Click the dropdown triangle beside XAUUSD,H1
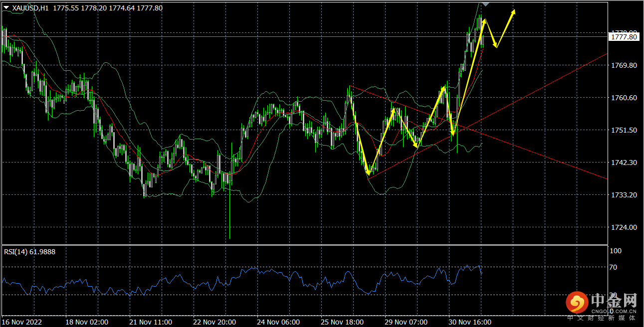Screen dimensions: 644x327 6,8
